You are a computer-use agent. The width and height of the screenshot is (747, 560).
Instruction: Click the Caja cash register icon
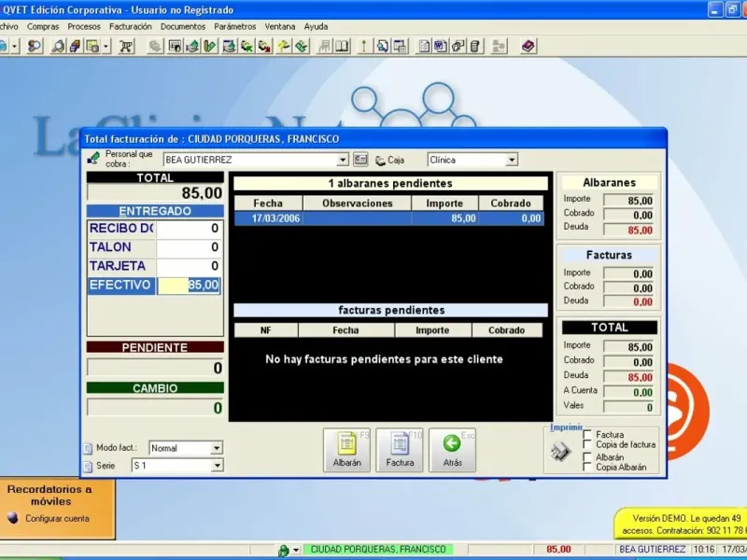tap(380, 161)
